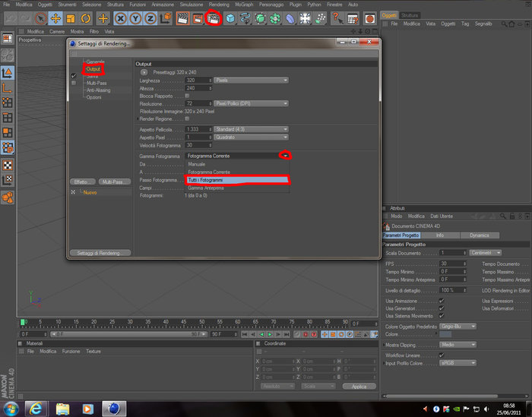
Task: Enable texture mode in left sidebar
Action: pyautogui.click(x=8, y=165)
